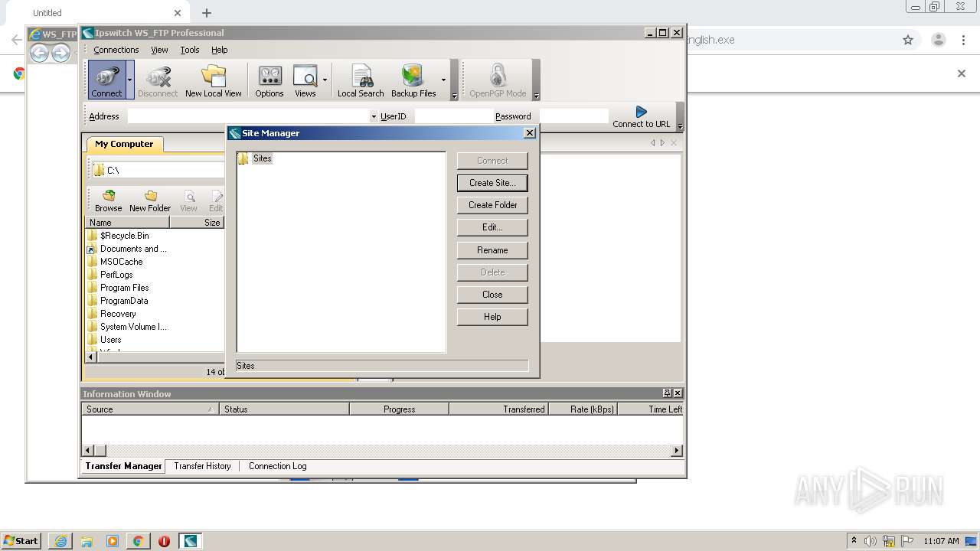Screen dimensions: 980x551
Task: Click the Connect to URL arrow icon
Action: tap(641, 112)
